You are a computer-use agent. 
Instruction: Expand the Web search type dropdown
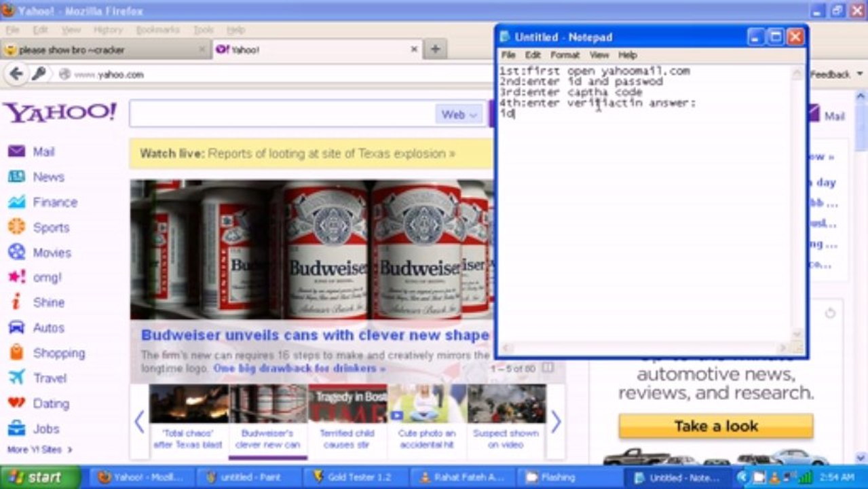pyautogui.click(x=459, y=114)
